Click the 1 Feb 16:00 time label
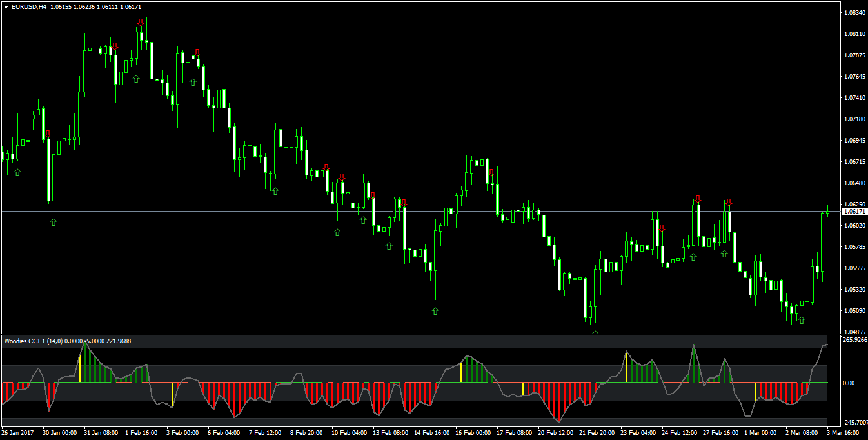868x440 pixels. (143, 433)
